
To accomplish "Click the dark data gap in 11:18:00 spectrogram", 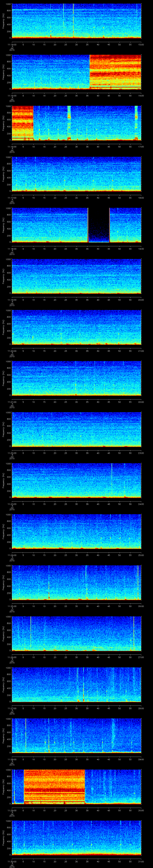I will point(99,225).
